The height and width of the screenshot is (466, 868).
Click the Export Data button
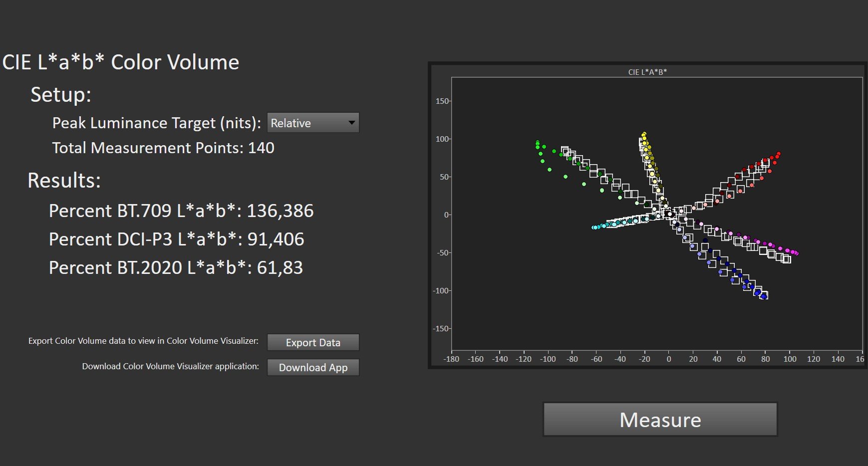(313, 342)
